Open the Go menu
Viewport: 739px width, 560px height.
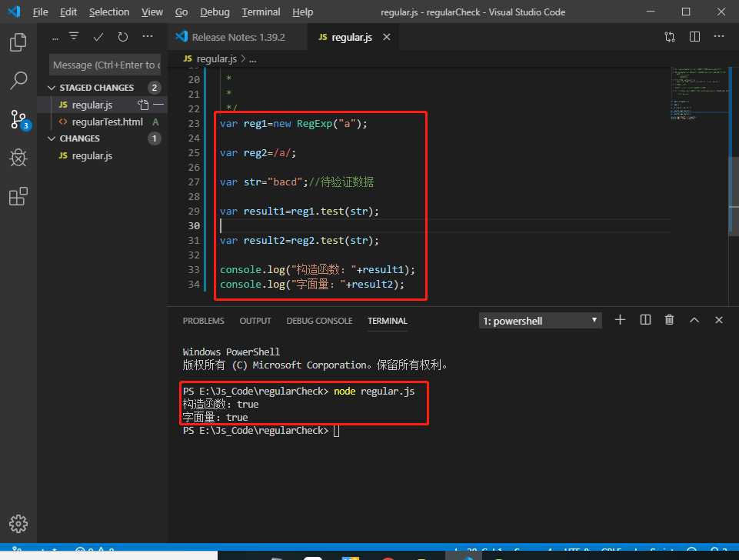[181, 12]
